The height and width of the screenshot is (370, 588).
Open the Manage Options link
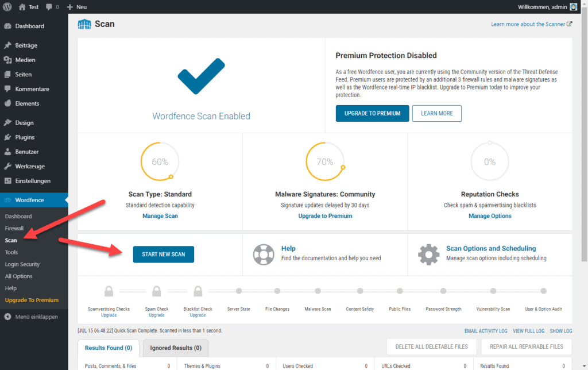click(x=490, y=216)
